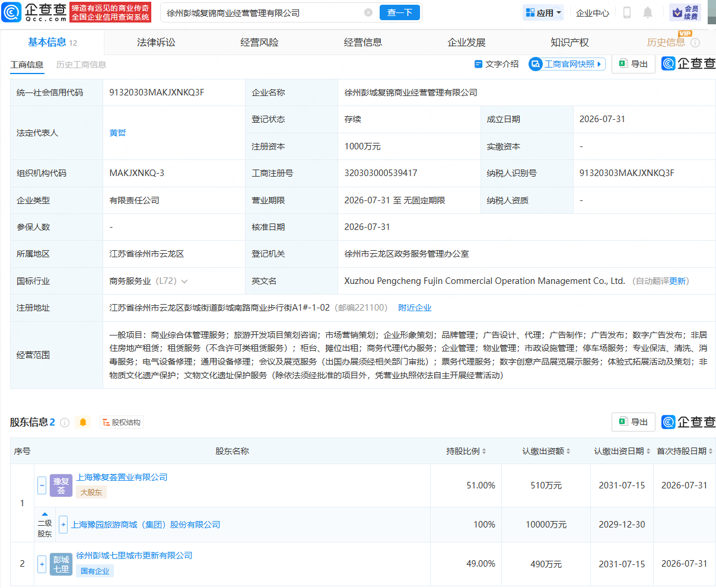Viewport: 716px width, 588px height.
Task: Open the 应用 dropdown menu
Action: (x=543, y=12)
